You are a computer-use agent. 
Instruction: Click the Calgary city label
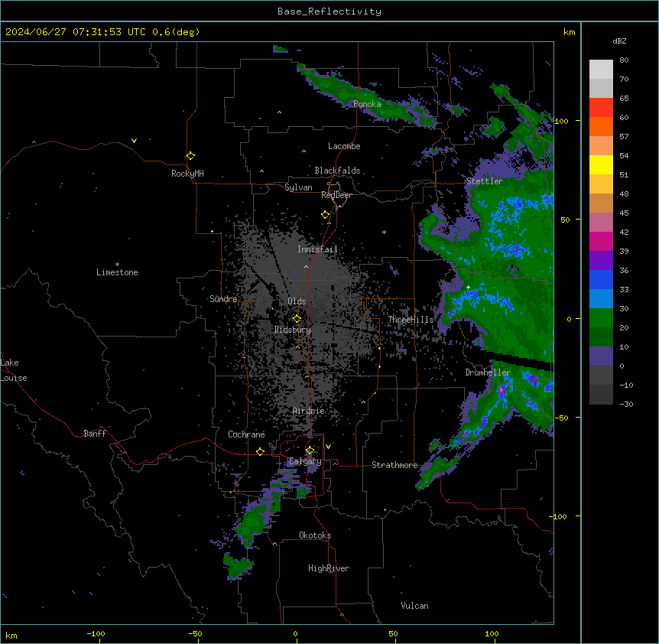[x=305, y=461]
